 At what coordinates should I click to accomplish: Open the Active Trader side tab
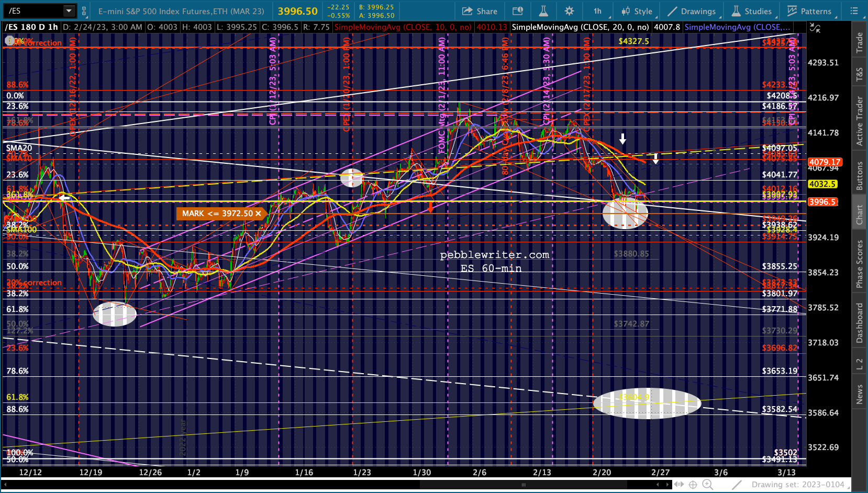coord(859,121)
